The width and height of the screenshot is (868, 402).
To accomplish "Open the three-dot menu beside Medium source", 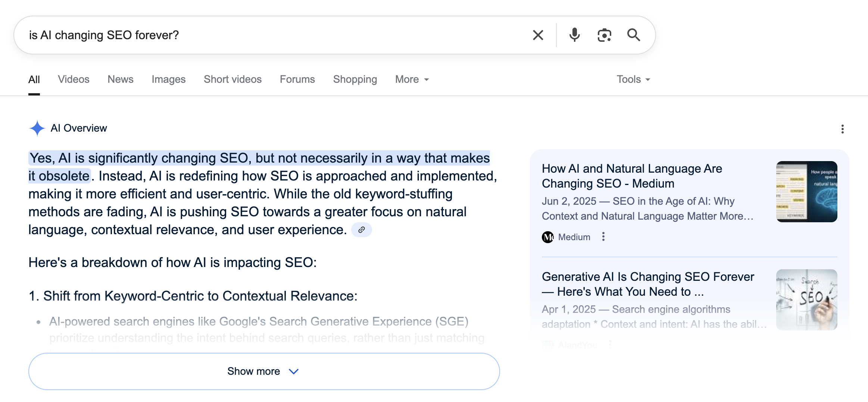I will [603, 237].
